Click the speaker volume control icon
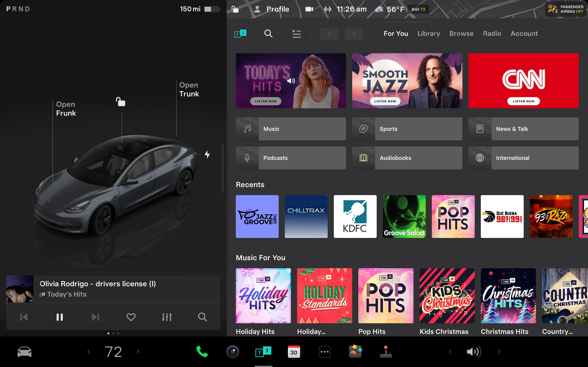This screenshot has width=588, height=367. pyautogui.click(x=474, y=351)
